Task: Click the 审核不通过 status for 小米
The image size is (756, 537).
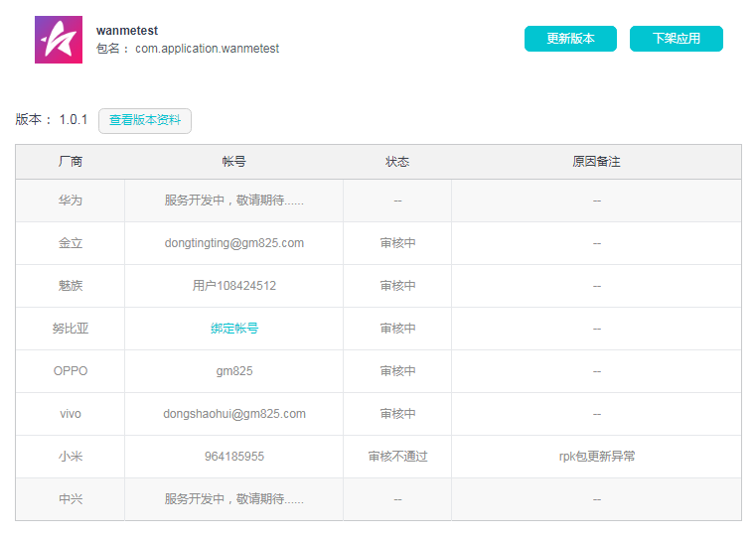Action: coord(397,456)
